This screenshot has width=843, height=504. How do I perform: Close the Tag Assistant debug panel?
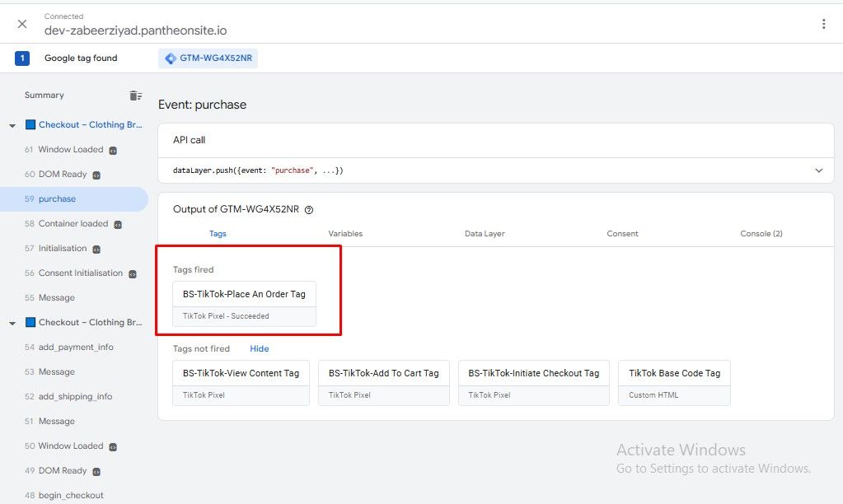pos(22,24)
